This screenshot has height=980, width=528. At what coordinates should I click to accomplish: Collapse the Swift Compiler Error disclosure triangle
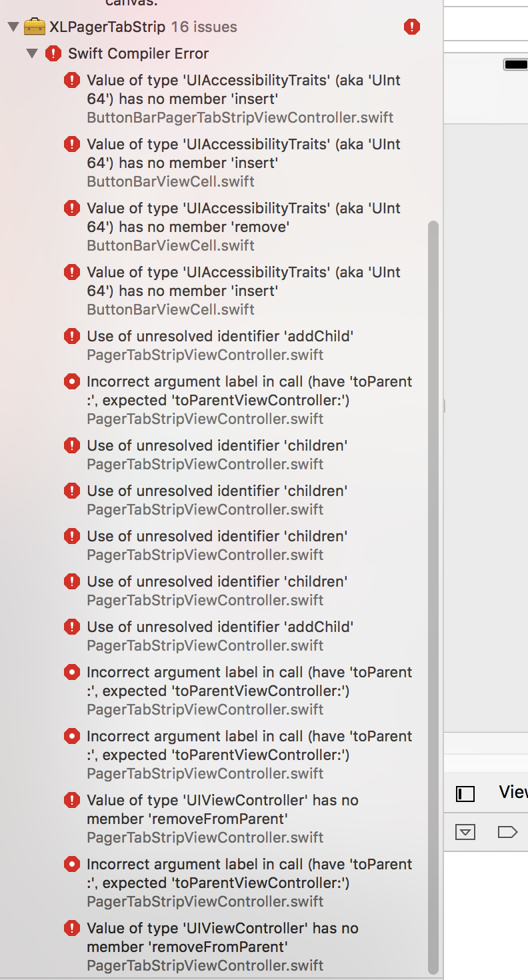point(32,54)
